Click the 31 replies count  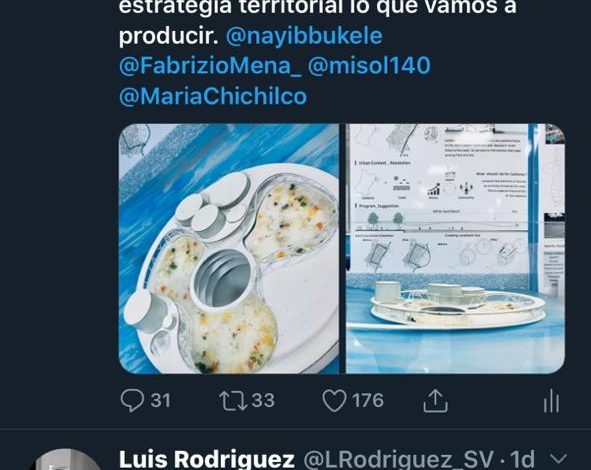[x=161, y=400]
